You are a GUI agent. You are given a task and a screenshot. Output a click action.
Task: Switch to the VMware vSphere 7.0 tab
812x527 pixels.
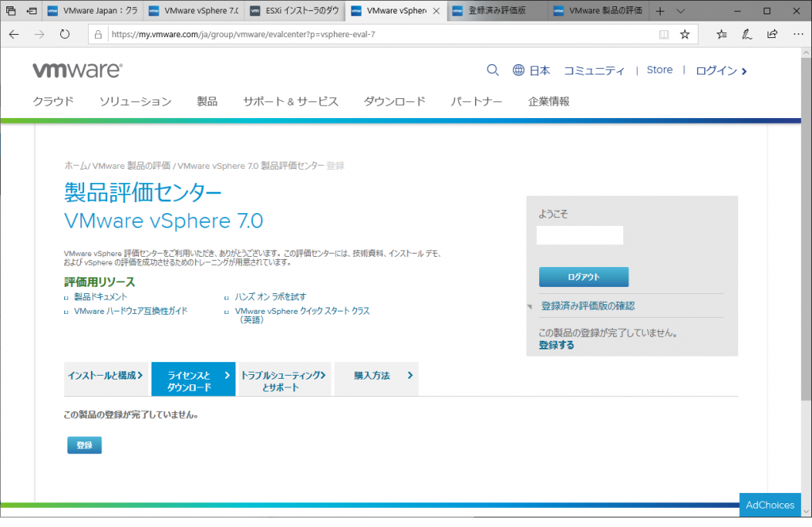coord(193,11)
